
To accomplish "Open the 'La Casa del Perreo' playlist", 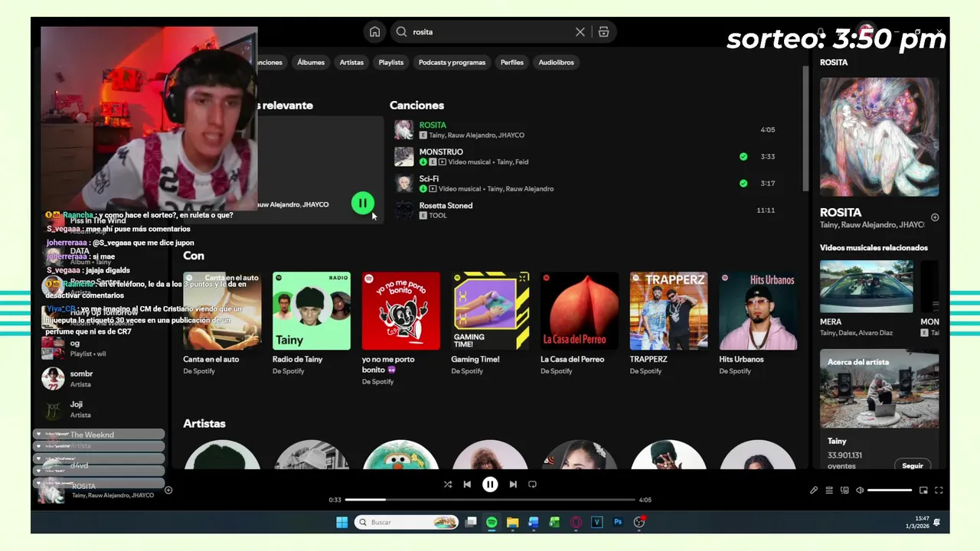I will (x=580, y=323).
